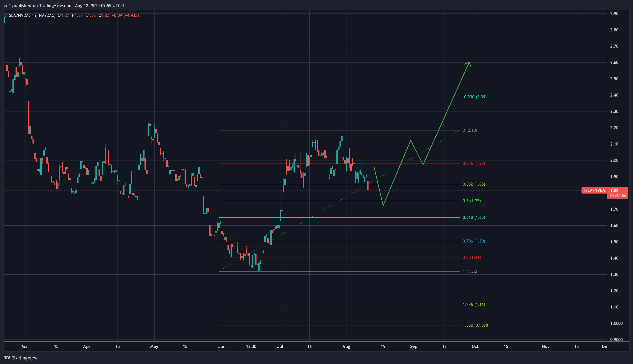Click the 13:30 time axis label
Image resolution: width=633 pixels, height=364 pixels.
tap(251, 346)
